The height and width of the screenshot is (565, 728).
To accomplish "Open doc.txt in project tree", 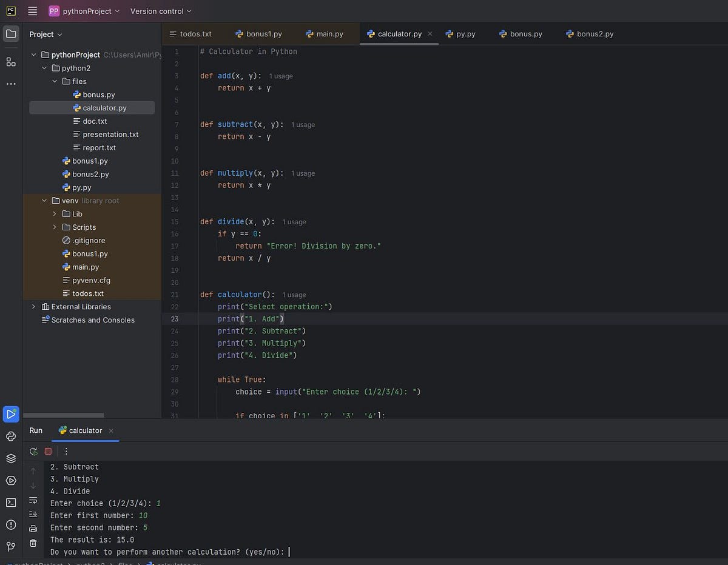I will coord(90,121).
